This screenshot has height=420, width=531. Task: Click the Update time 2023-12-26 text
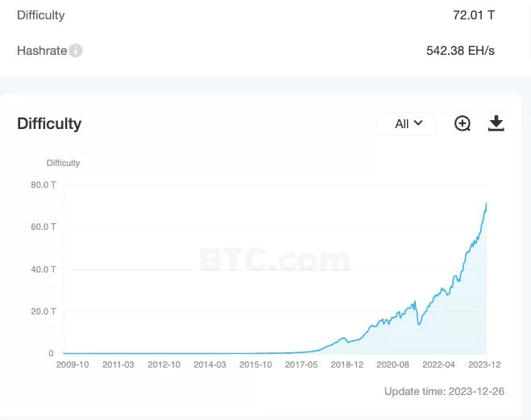point(445,391)
